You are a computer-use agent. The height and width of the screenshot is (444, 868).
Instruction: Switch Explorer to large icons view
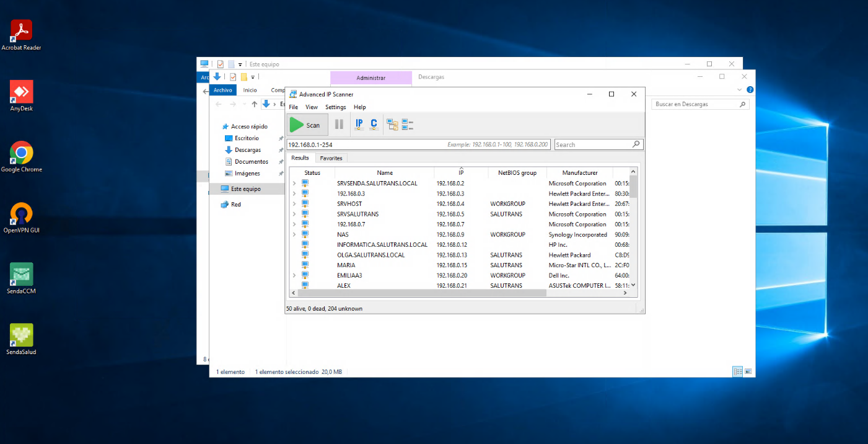(748, 371)
